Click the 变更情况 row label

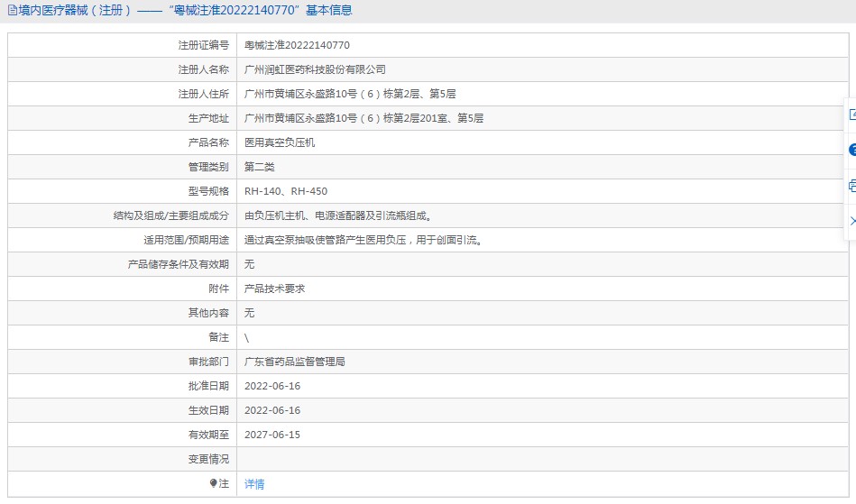(208, 459)
